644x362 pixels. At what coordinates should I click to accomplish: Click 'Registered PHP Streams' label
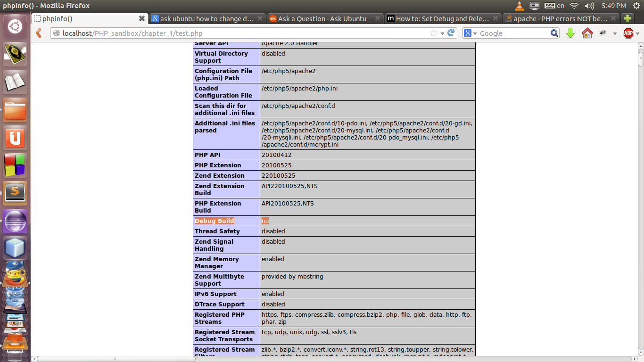[220, 318]
